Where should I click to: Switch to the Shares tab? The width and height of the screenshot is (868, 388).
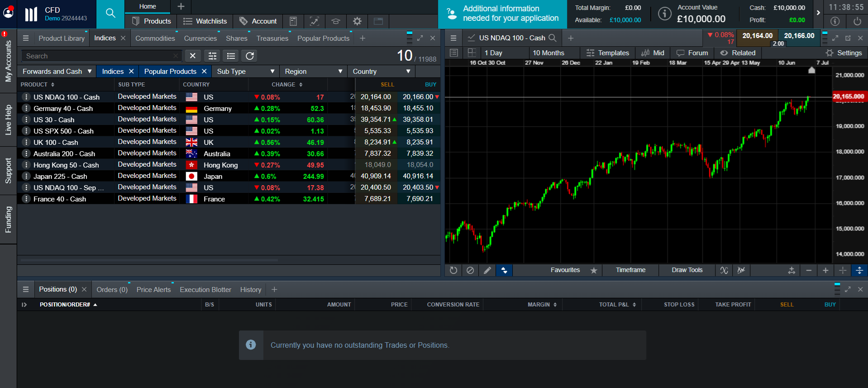click(x=237, y=38)
